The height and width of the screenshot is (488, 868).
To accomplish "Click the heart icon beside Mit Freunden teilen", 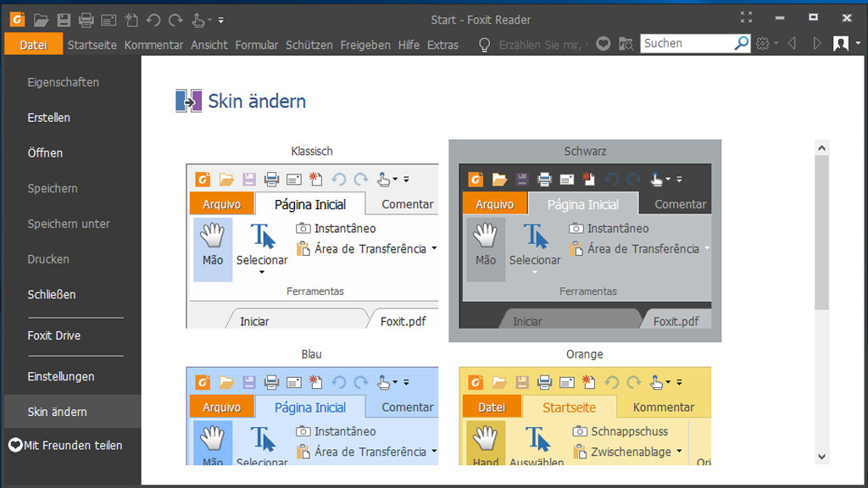I will click(x=15, y=445).
